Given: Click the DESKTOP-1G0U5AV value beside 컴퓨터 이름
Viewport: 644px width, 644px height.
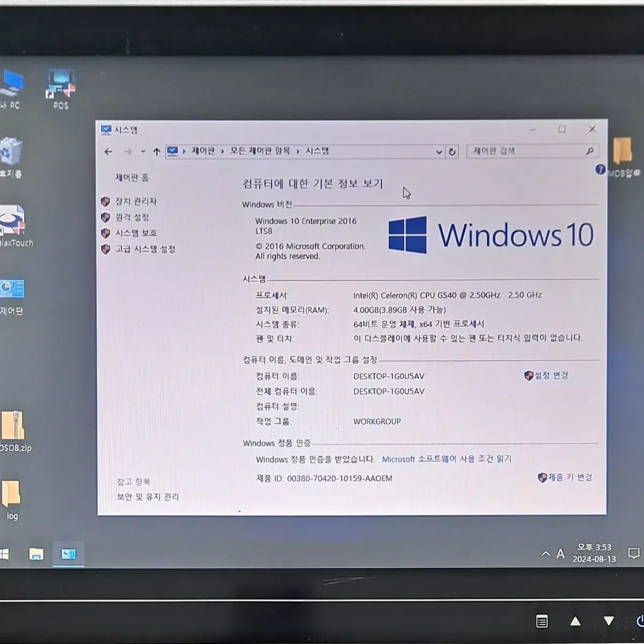Looking at the screenshot, I should point(389,376).
